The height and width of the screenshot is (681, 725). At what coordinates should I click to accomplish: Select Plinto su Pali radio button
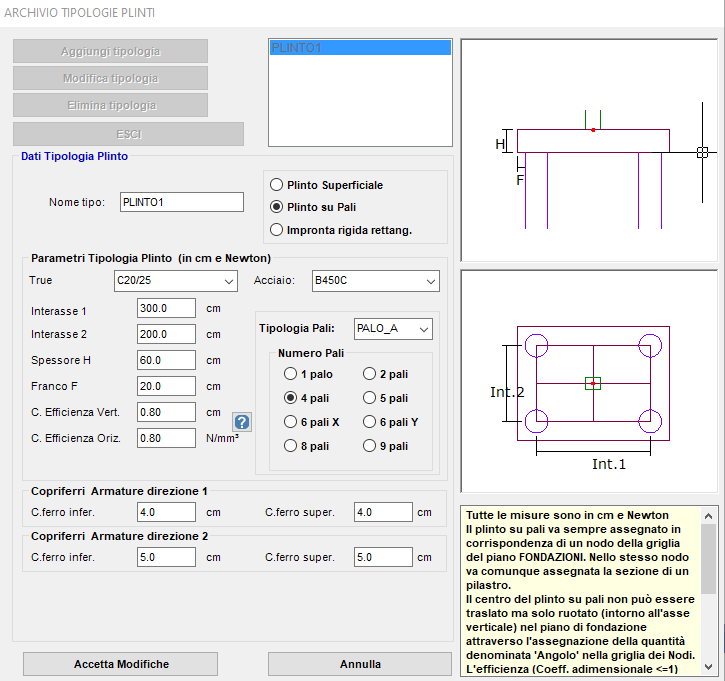pos(276,207)
